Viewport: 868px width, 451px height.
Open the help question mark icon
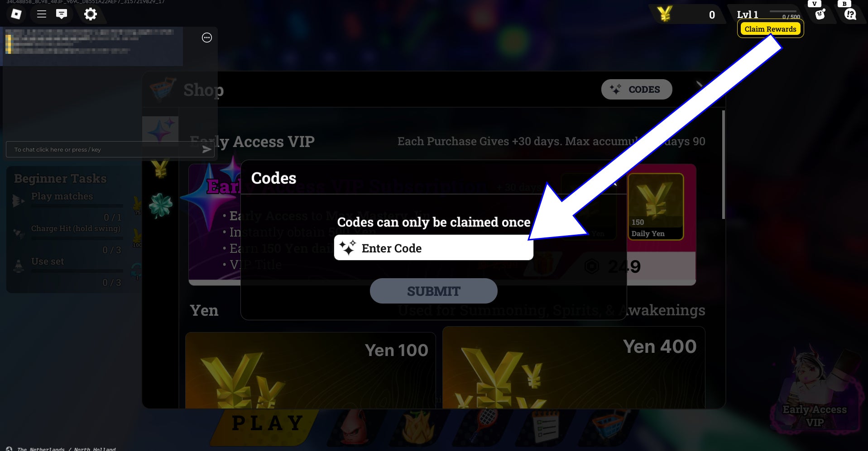tap(850, 15)
